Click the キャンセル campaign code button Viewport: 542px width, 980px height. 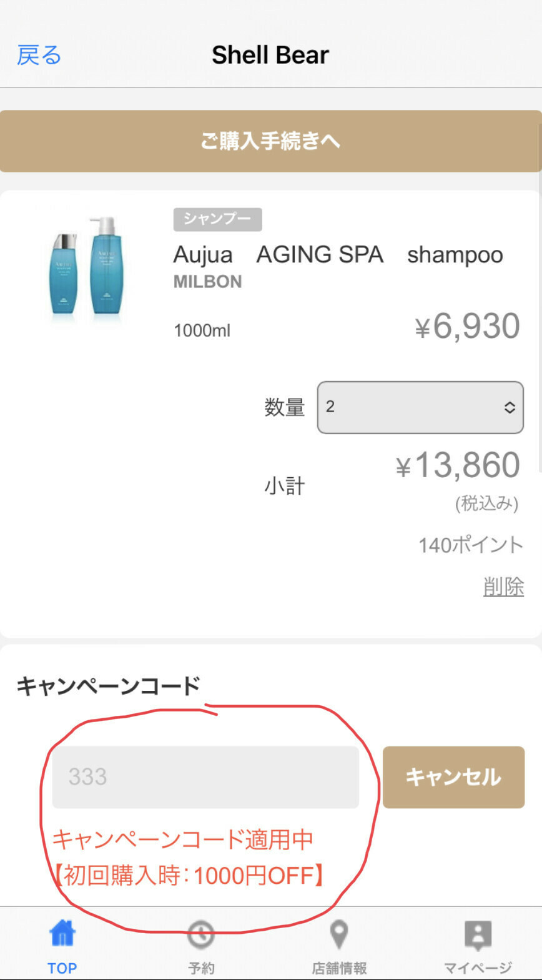point(453,777)
